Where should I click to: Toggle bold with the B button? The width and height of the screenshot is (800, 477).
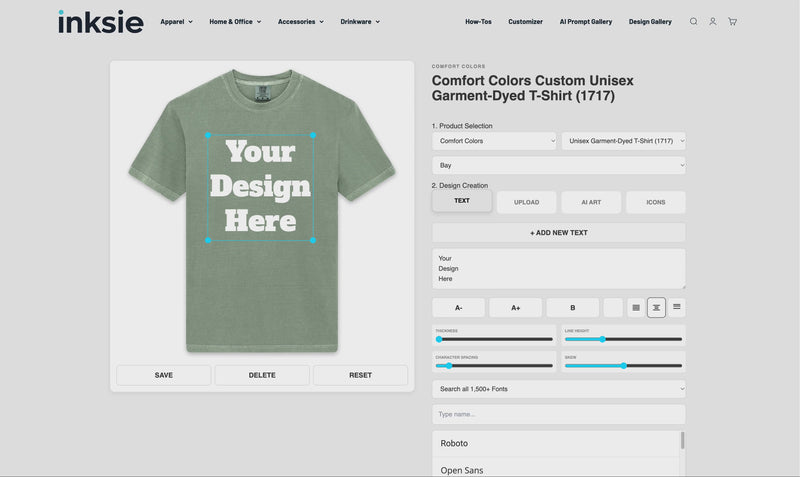click(x=573, y=308)
